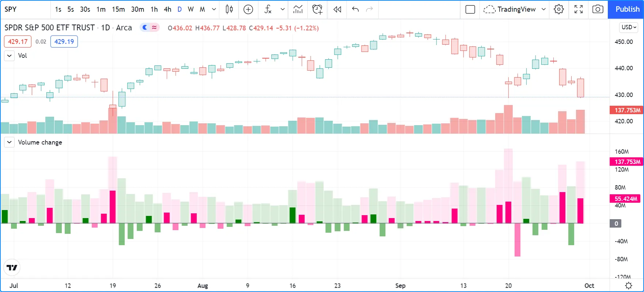The width and height of the screenshot is (644, 292).
Task: Switch to the 4h timeframe
Action: click(167, 10)
